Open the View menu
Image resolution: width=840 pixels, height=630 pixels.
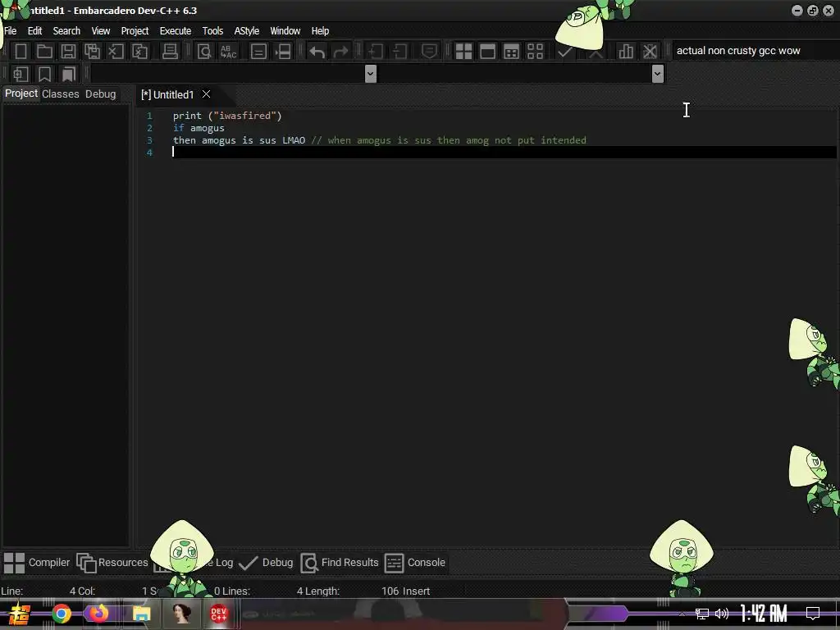click(x=101, y=31)
